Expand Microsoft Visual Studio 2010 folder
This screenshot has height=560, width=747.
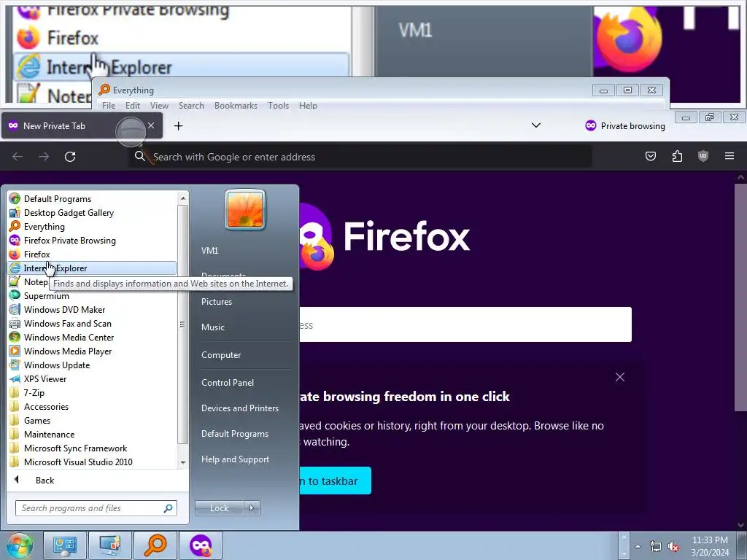78,462
